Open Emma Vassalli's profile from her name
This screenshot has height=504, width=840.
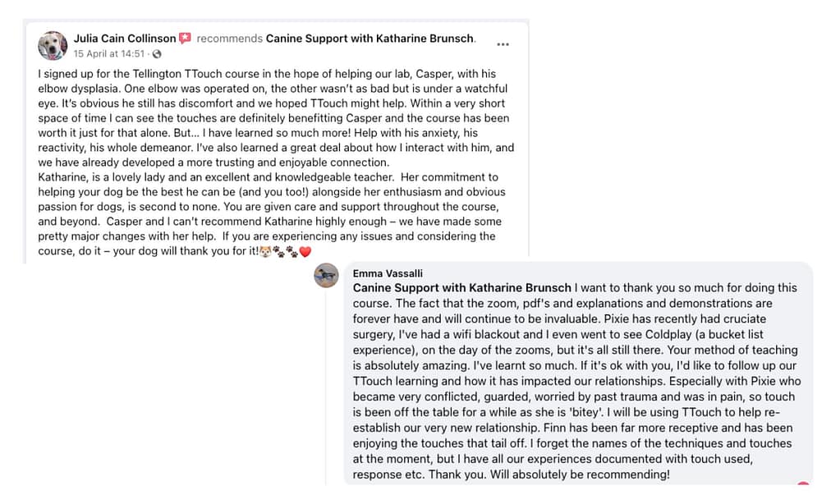[387, 273]
